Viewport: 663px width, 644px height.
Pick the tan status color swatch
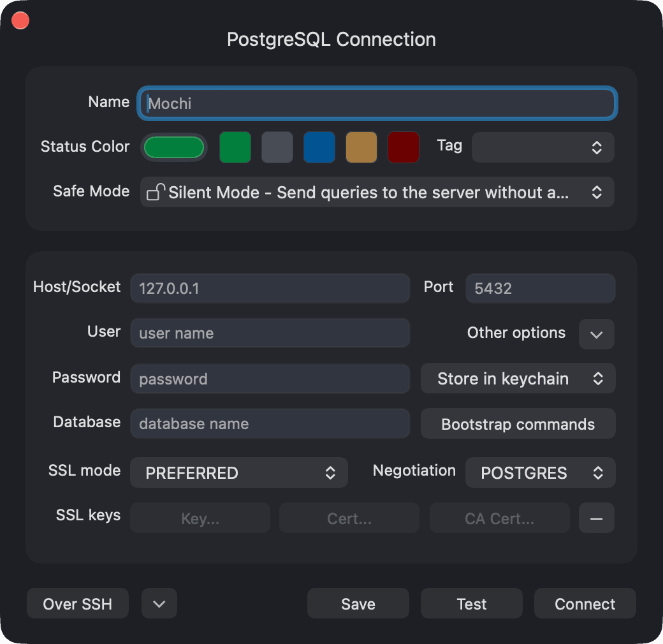pyautogui.click(x=361, y=147)
